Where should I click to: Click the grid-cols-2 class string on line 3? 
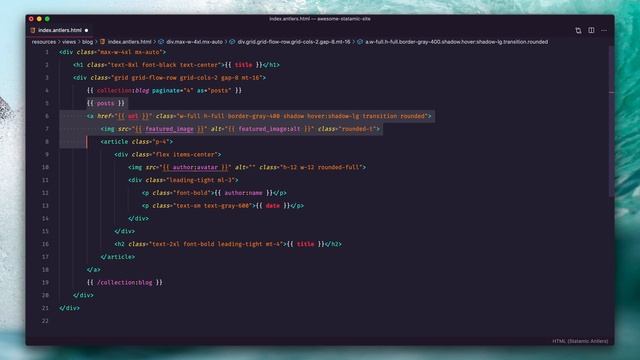click(x=198, y=78)
